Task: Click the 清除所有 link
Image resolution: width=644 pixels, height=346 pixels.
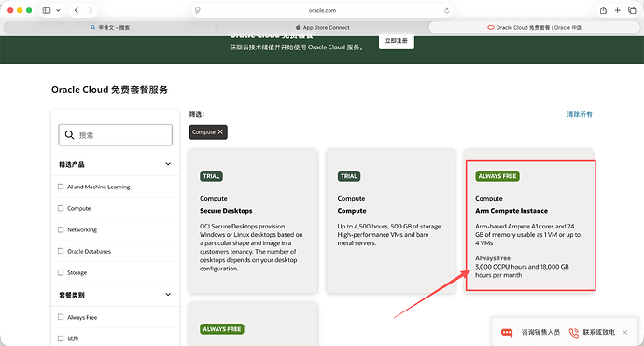Action: tap(580, 114)
